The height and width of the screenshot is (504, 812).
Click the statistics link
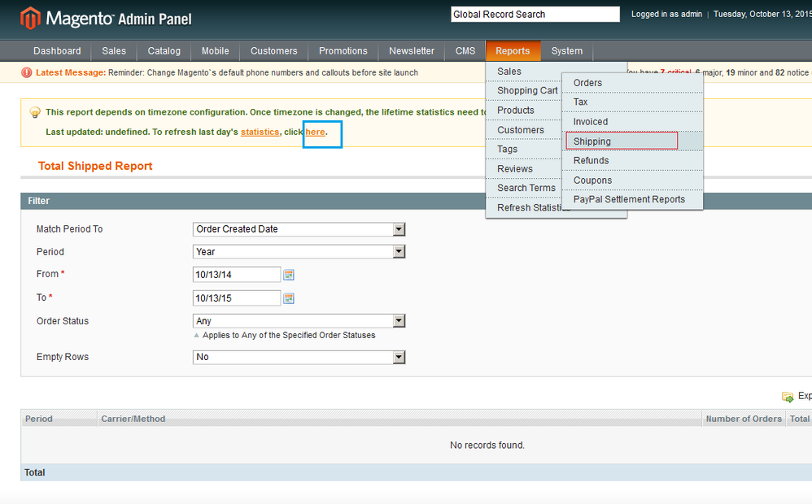[x=260, y=132]
